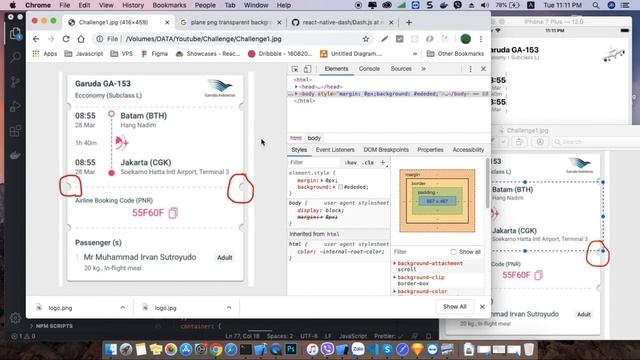Open DOM Breakpoints pane tab
Image resolution: width=640 pixels, height=360 pixels.
[386, 150]
